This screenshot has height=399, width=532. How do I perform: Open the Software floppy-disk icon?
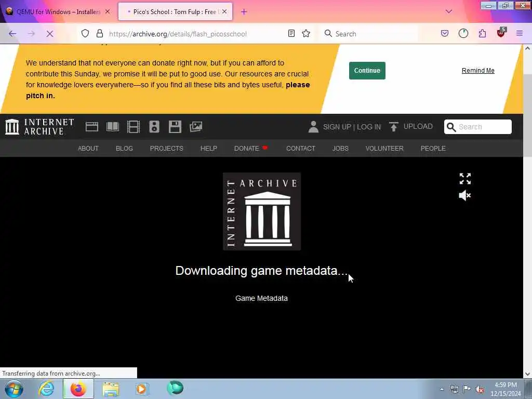(x=175, y=127)
